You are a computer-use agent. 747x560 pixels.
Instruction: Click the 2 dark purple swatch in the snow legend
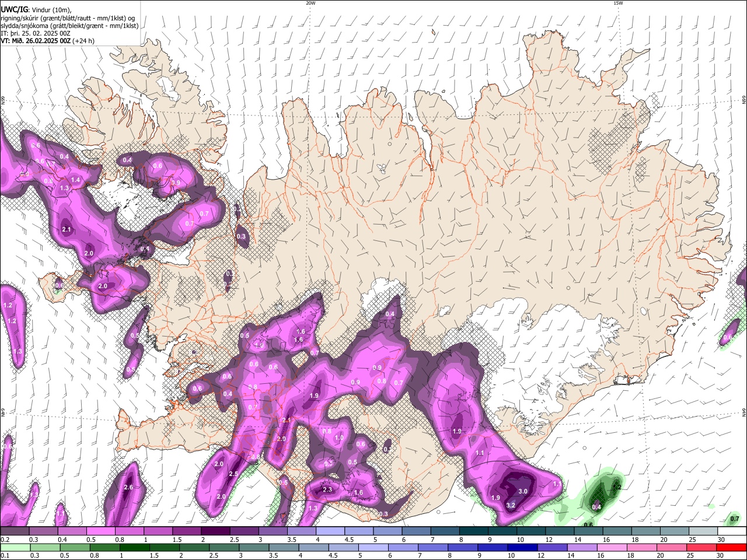click(x=215, y=531)
